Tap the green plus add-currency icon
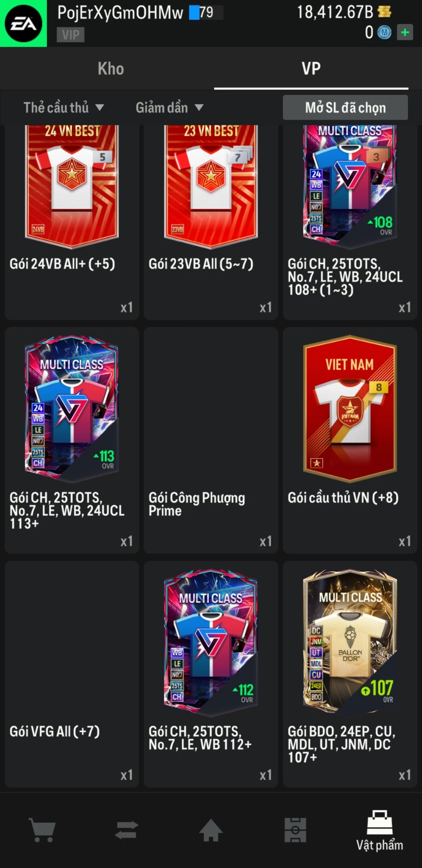Screen dimensions: 422x868 [405, 32]
